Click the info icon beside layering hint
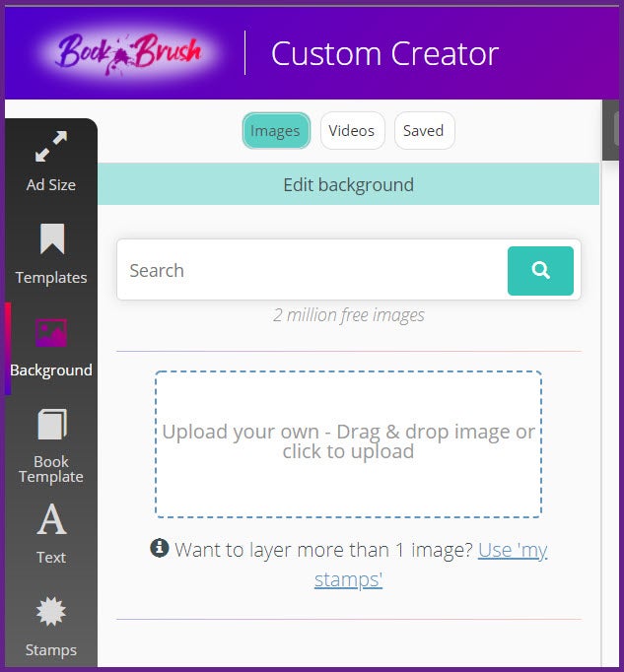The width and height of the screenshot is (624, 672). [160, 548]
